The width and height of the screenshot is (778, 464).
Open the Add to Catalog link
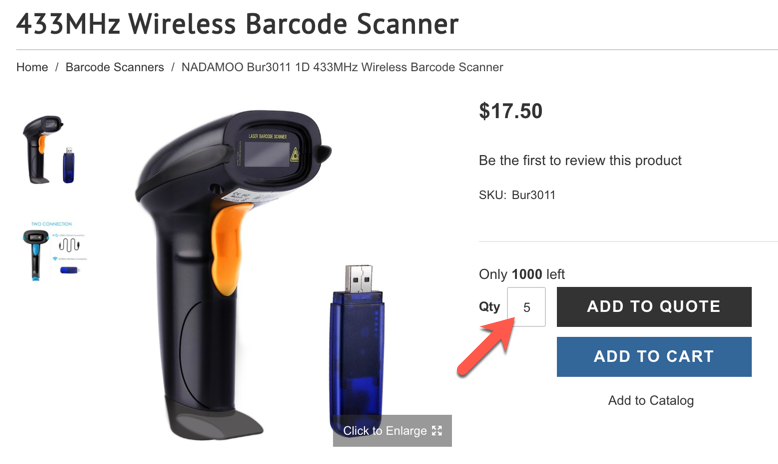pyautogui.click(x=651, y=400)
